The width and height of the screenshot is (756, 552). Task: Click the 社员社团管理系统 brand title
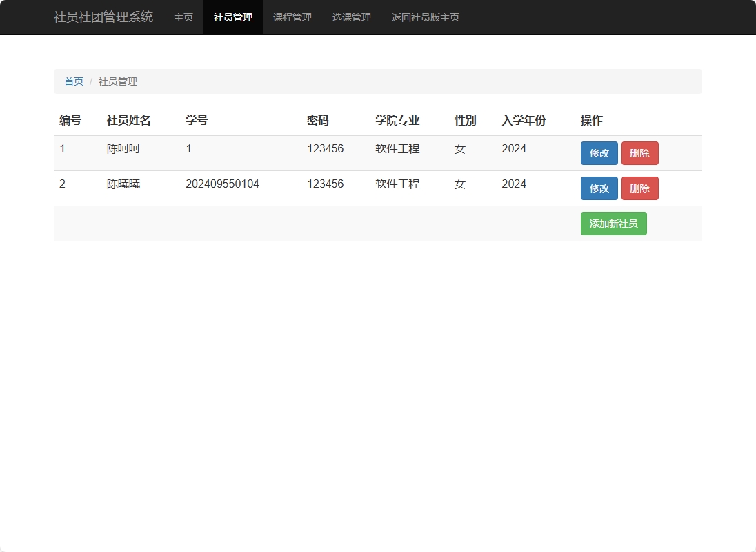coord(102,17)
